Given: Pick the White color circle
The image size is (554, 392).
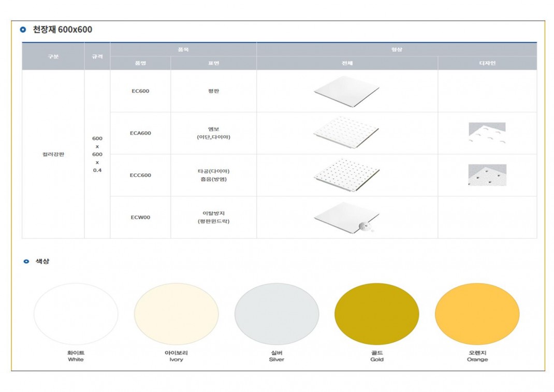Looking at the screenshot, I should (76, 314).
